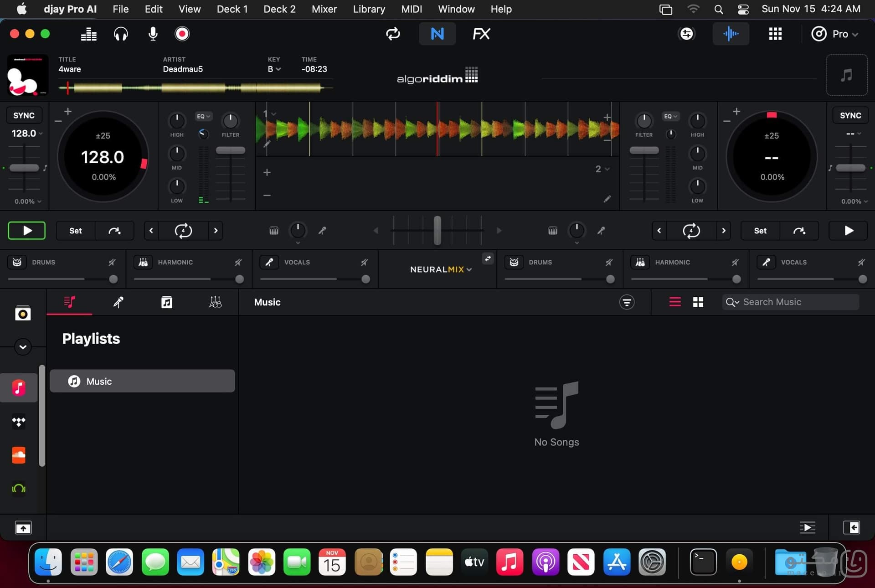
Task: Expand the key B dropdown
Action: 274,69
